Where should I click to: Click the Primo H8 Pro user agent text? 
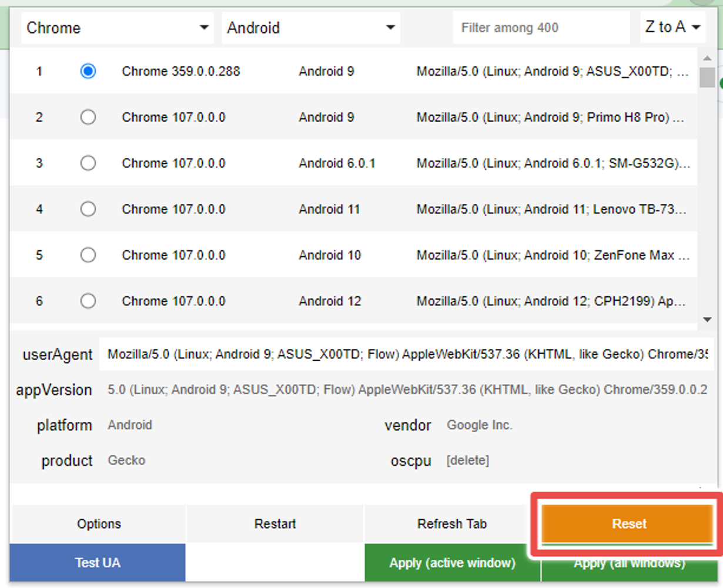tap(550, 117)
